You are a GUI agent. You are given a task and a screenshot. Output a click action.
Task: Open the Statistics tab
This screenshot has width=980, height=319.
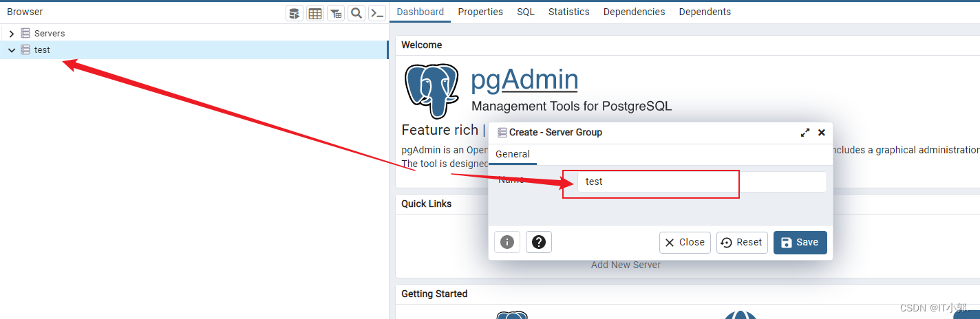569,12
